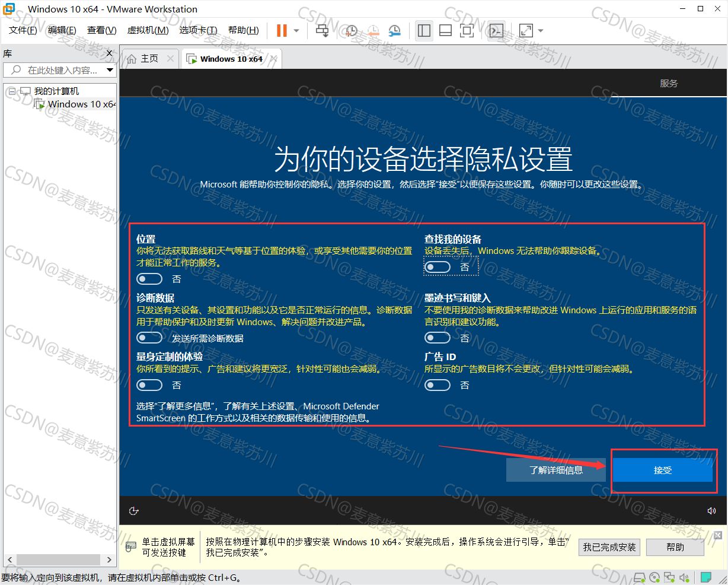Click the Send Ctrl+Alt+Del toolbar icon

pyautogui.click(x=322, y=30)
